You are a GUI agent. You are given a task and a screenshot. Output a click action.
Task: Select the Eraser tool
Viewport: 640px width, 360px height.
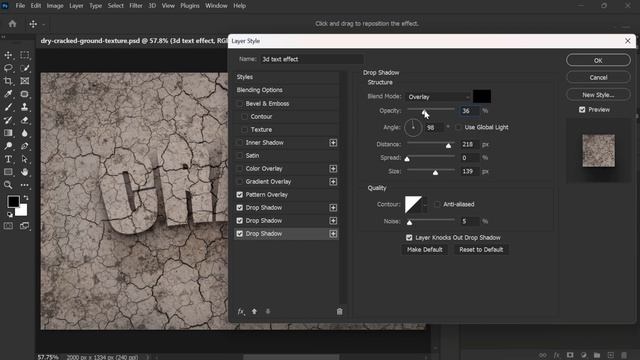coord(24,120)
